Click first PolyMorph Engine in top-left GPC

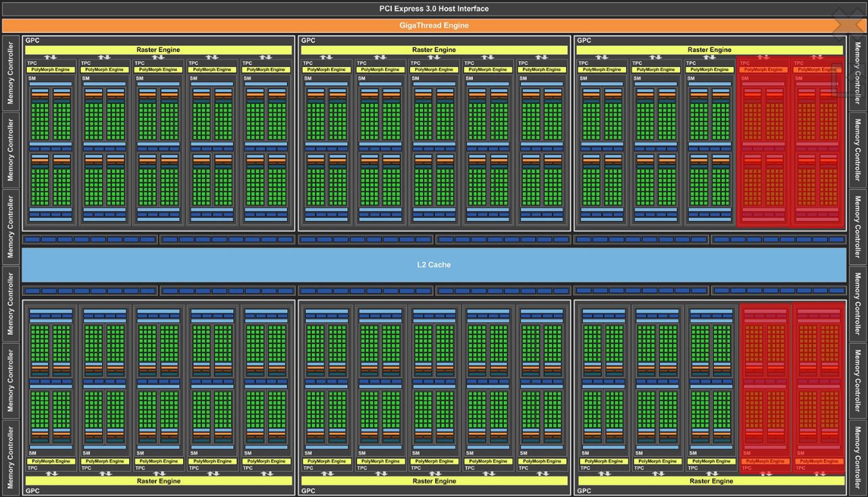click(51, 70)
